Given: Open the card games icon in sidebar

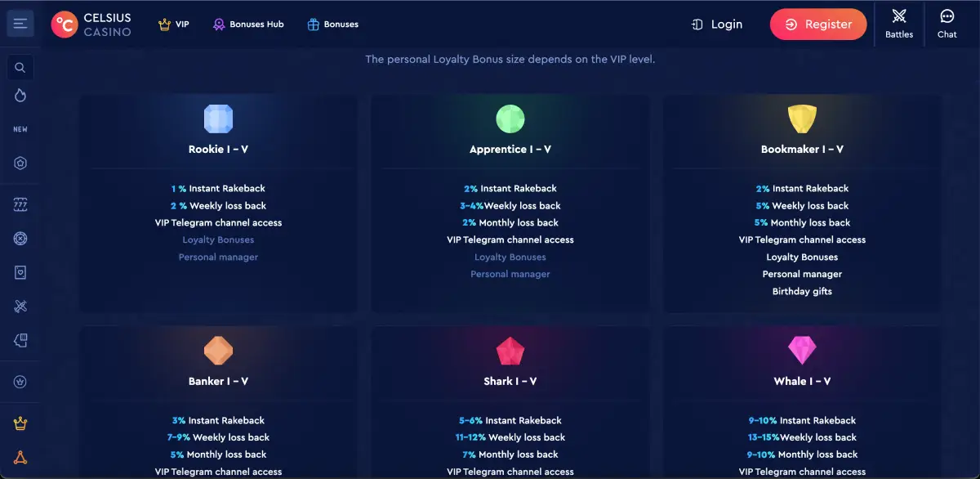Looking at the screenshot, I should coord(20,272).
